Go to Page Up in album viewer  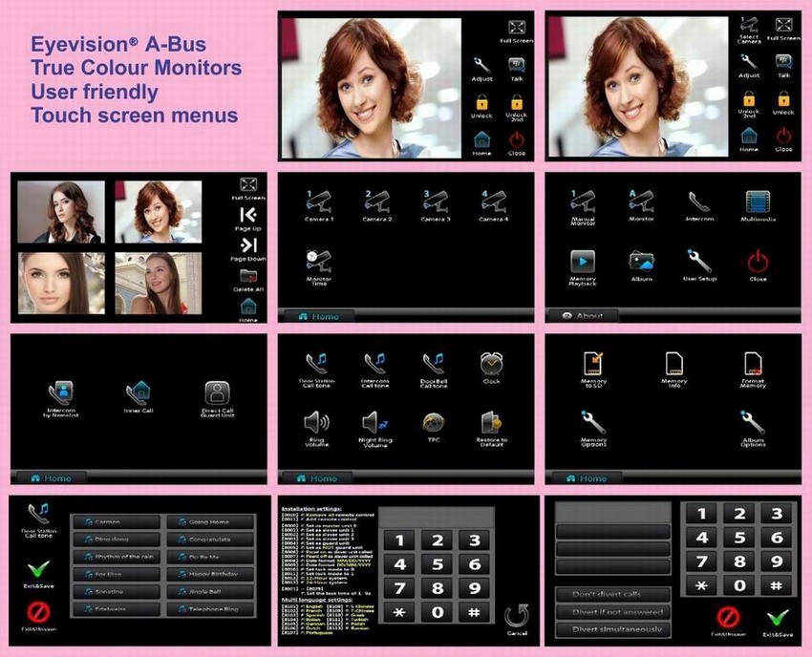coord(248,215)
